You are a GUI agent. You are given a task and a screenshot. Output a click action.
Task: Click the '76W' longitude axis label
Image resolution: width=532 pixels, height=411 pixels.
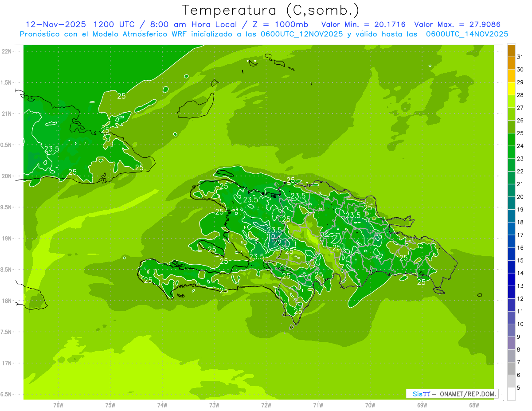click(58, 405)
